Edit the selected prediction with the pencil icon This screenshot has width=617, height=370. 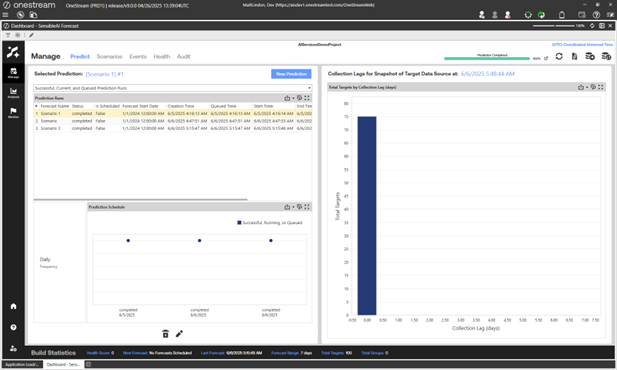(x=179, y=334)
